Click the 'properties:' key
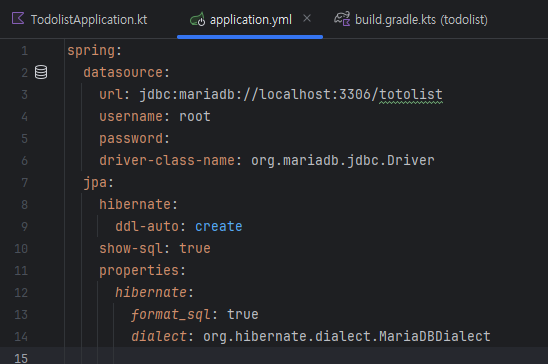 (x=143, y=271)
